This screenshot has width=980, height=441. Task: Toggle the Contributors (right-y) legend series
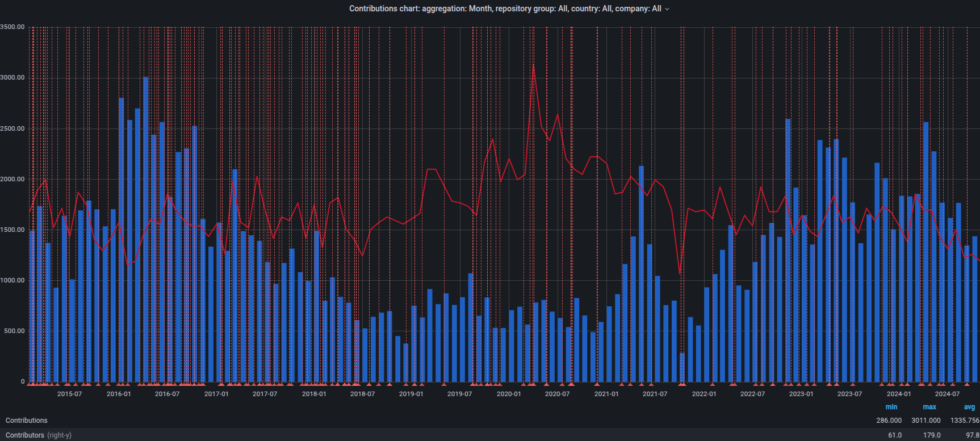point(38,435)
